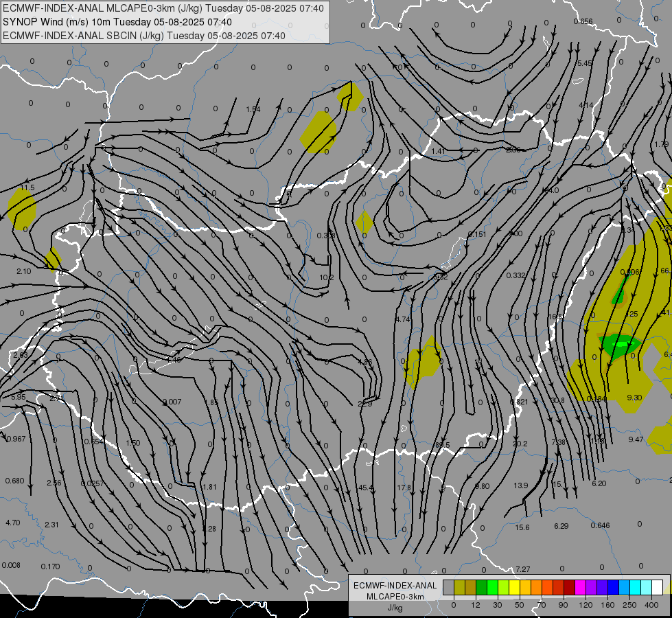Click the map value '4.14'
Image resolution: width=672 pixels, height=618 pixels.
click(x=586, y=105)
